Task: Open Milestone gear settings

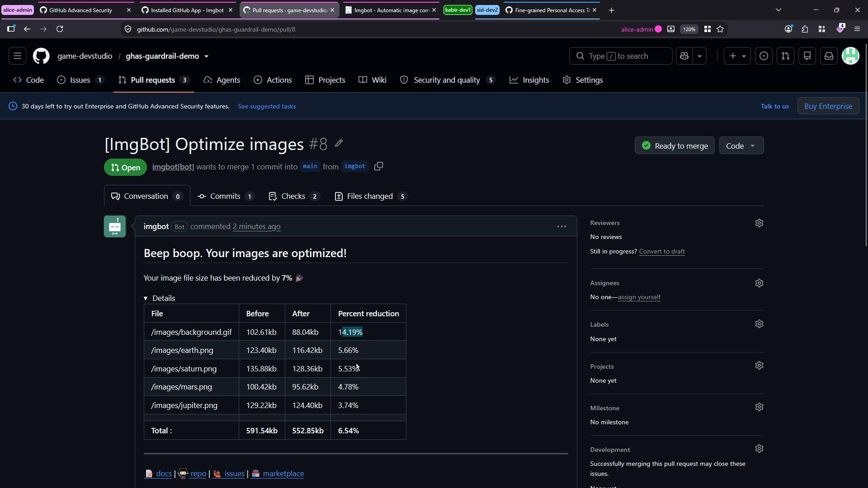Action: click(x=759, y=407)
